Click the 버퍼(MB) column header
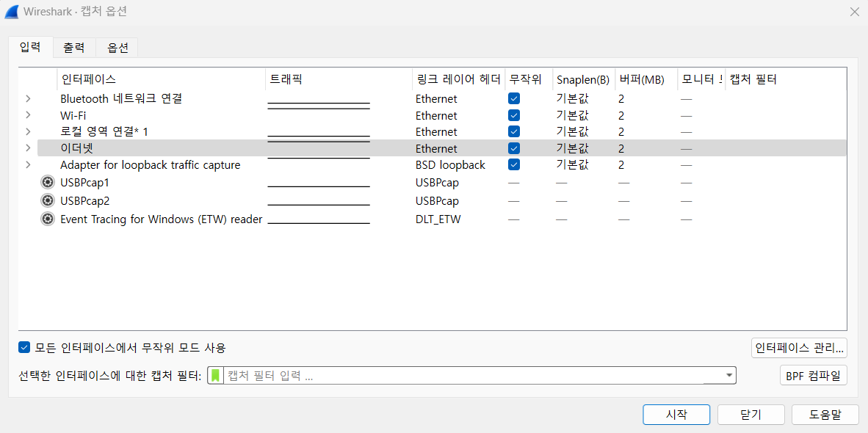 coord(646,79)
